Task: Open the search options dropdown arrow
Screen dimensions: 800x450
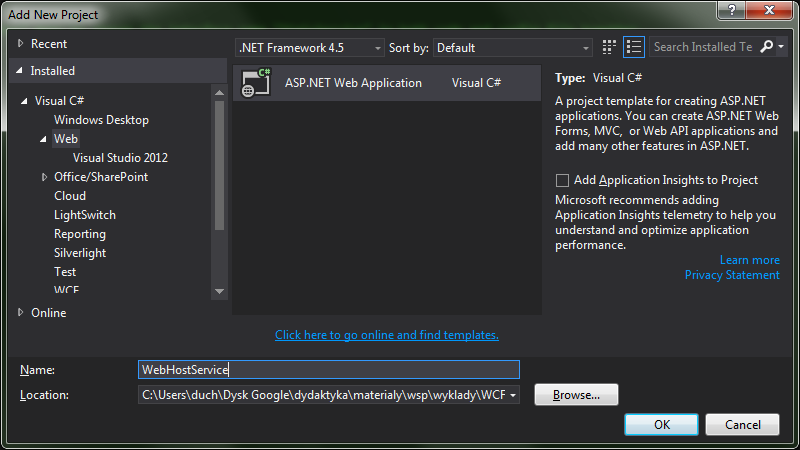Action: pos(781,47)
